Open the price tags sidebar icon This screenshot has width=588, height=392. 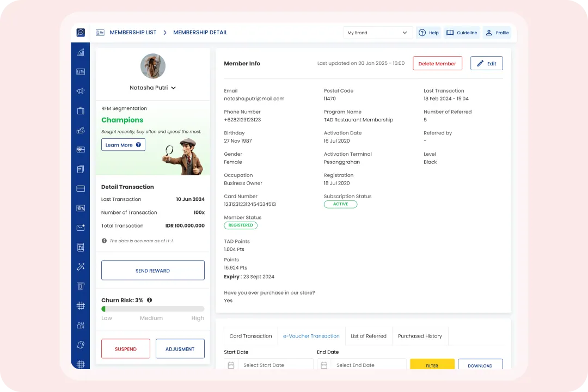[81, 345]
